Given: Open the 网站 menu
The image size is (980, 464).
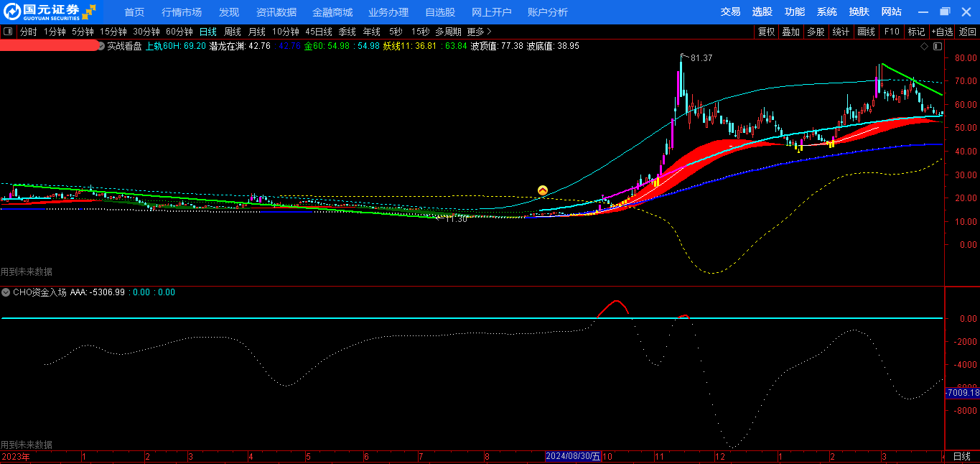Looking at the screenshot, I should click(892, 11).
